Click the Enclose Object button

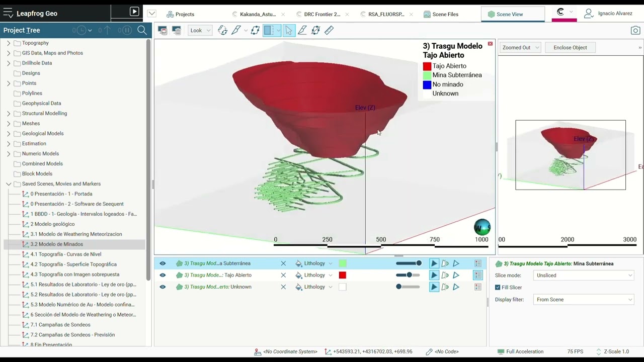tap(570, 48)
